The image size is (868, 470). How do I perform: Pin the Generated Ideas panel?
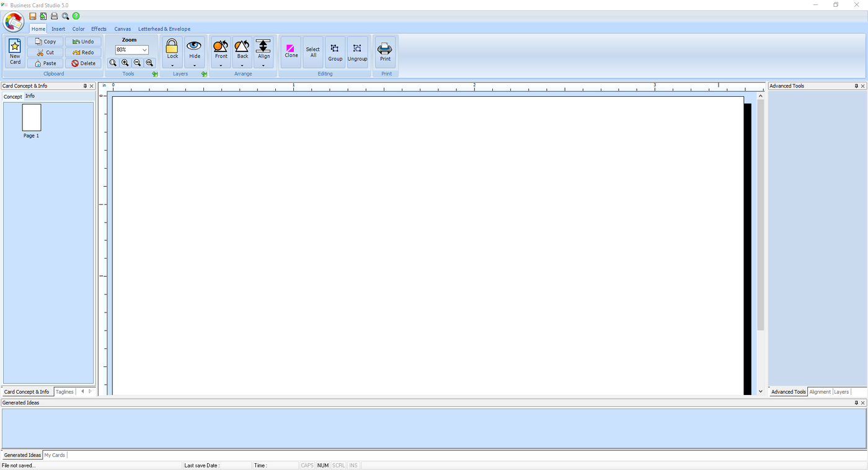[856, 403]
